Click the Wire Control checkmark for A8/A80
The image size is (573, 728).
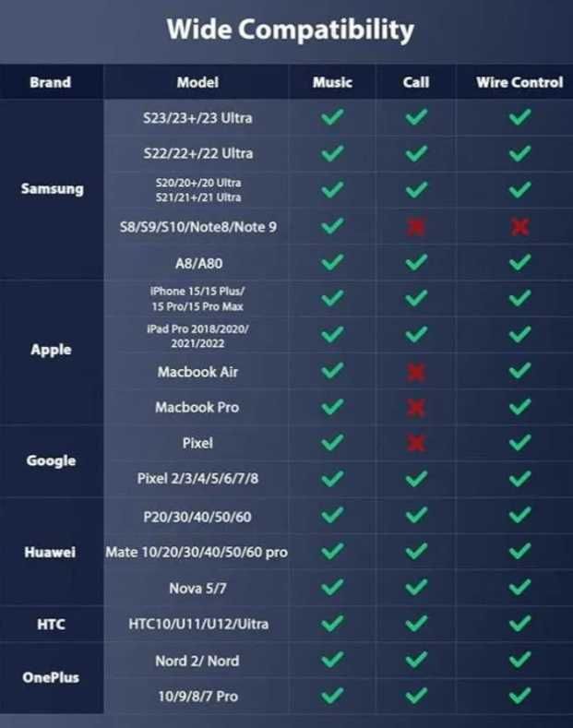(519, 262)
